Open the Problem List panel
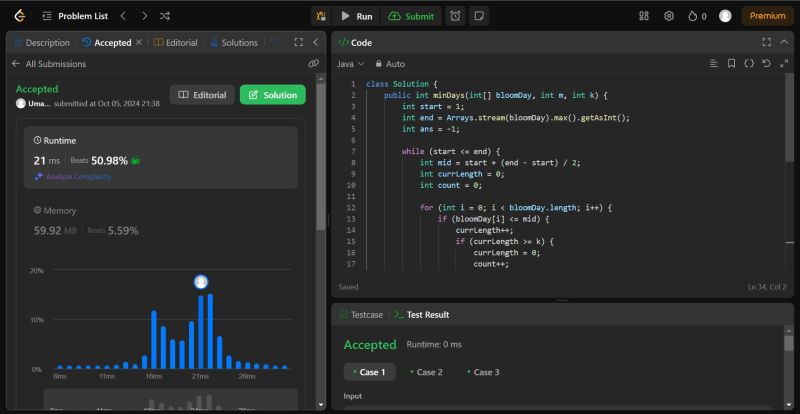800x414 pixels. point(76,16)
